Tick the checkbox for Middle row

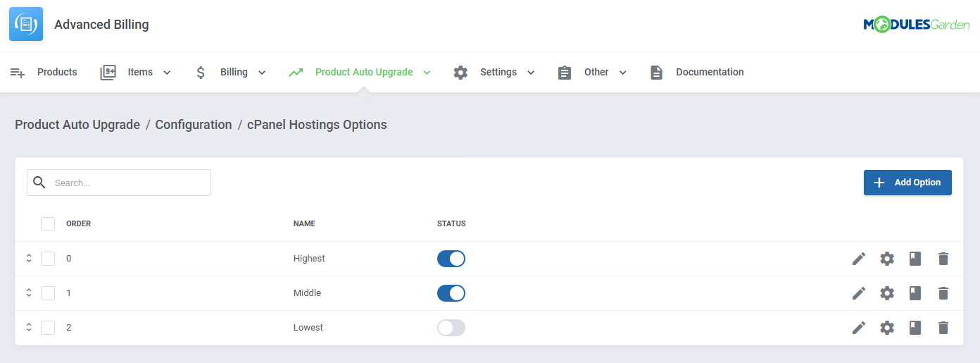pos(48,293)
